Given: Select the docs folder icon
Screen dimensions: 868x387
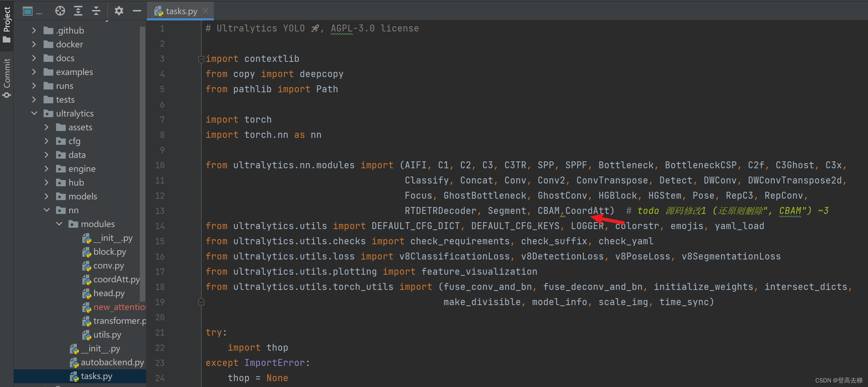Looking at the screenshot, I should (48, 58).
